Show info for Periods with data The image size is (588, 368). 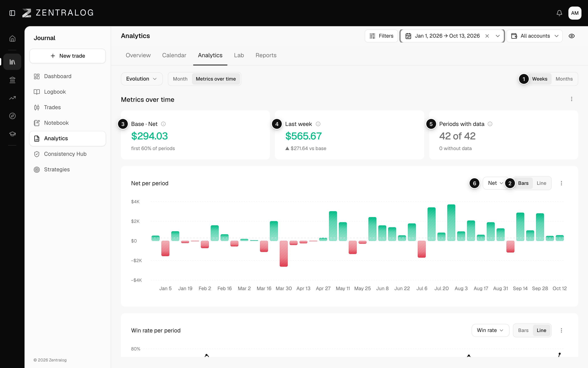tap(490, 124)
